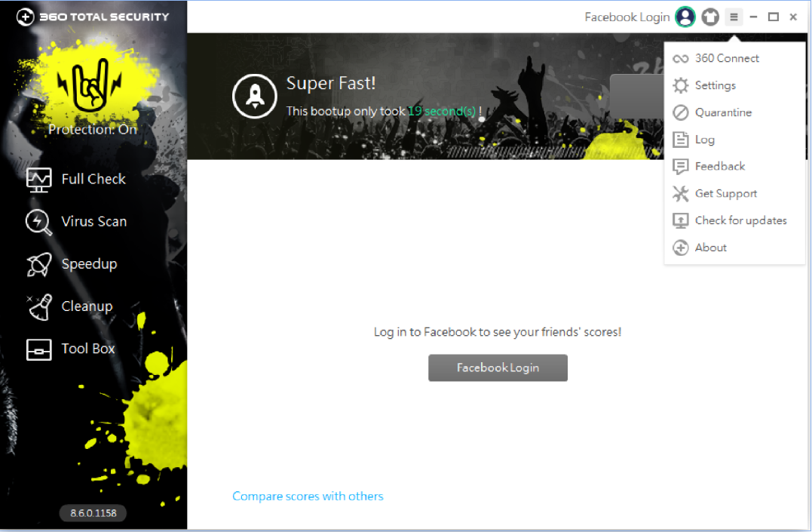Click the Speedup rocket icon
Viewport: 812px width, 532px height.
click(x=39, y=264)
